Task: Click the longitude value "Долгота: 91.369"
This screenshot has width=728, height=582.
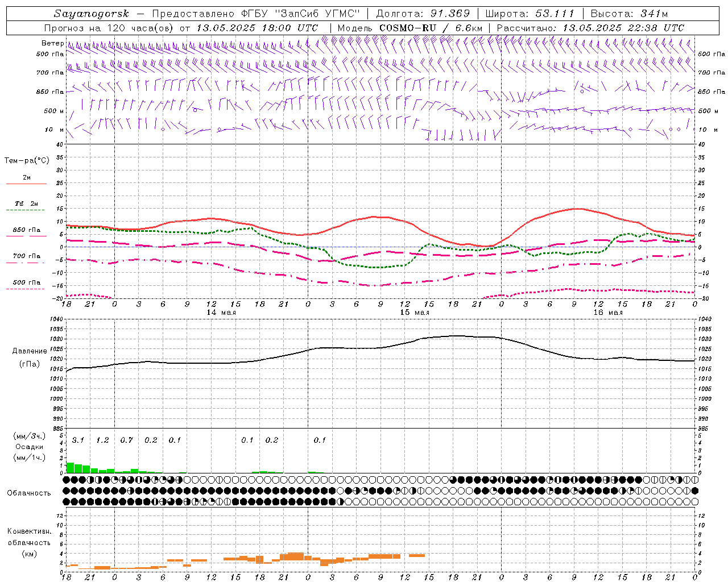Action: (x=423, y=14)
